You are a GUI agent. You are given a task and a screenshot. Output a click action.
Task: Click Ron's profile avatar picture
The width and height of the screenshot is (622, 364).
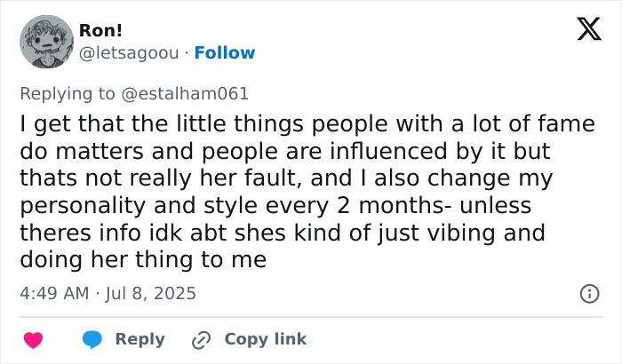pyautogui.click(x=45, y=41)
